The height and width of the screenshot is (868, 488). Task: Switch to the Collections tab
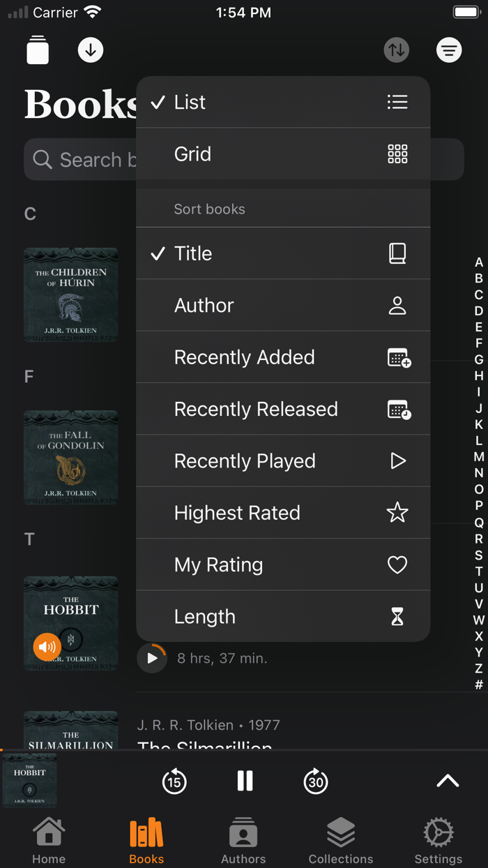pos(341,841)
